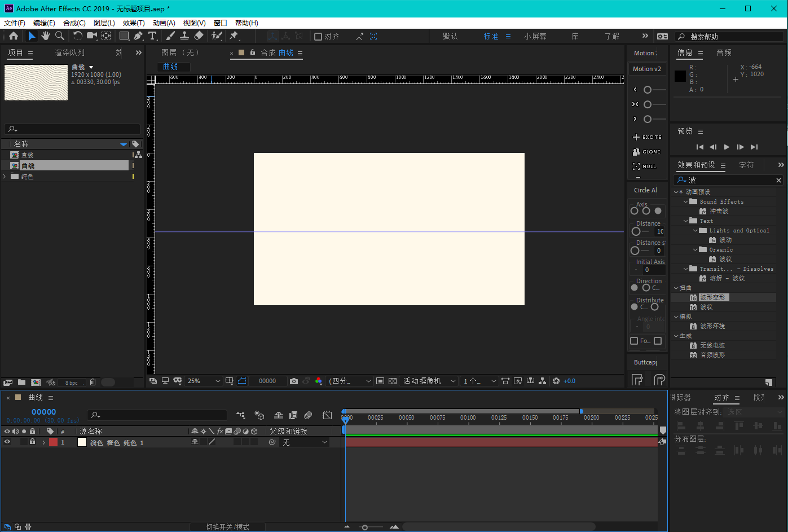The image size is (788, 532).
Task: Click the red label color of layer 1
Action: click(x=53, y=442)
